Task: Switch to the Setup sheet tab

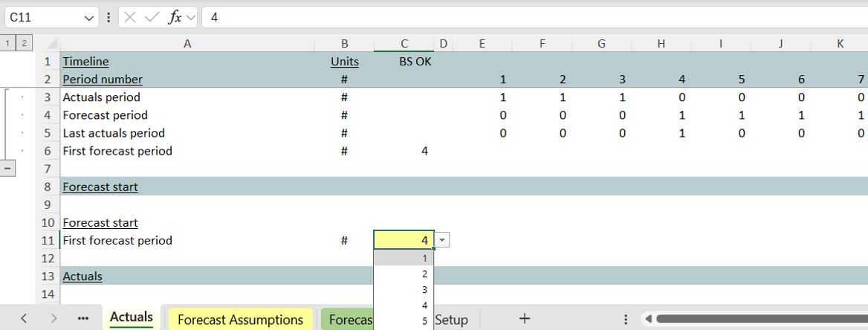Action: pyautogui.click(x=451, y=320)
